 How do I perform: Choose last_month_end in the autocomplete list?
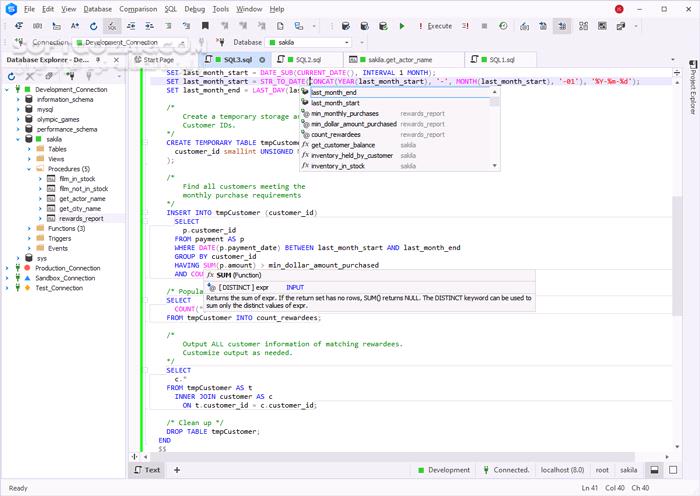pyautogui.click(x=396, y=92)
